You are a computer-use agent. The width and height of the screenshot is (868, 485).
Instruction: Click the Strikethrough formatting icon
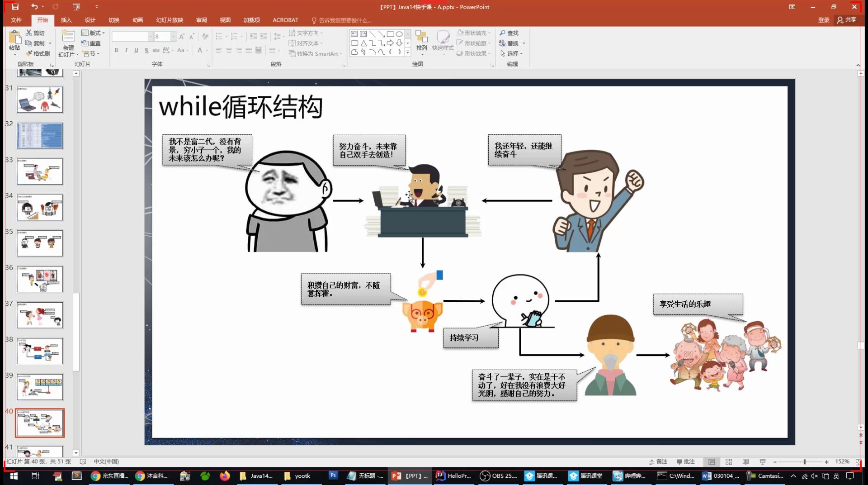click(x=156, y=51)
